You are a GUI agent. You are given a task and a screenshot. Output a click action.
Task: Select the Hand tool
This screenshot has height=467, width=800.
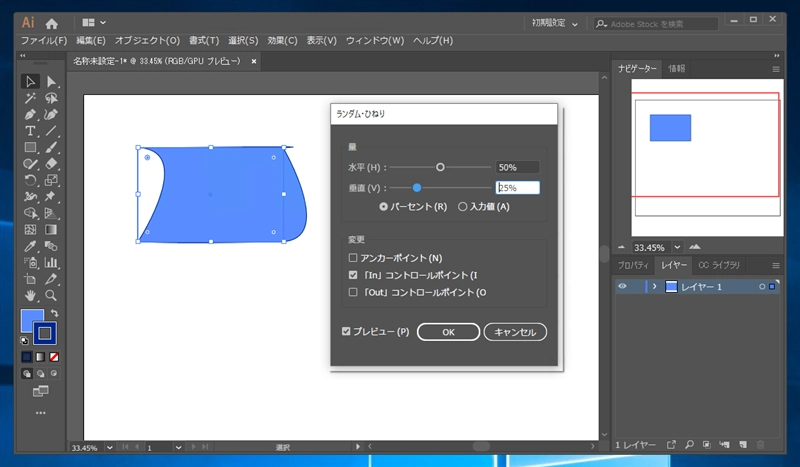coord(30,295)
